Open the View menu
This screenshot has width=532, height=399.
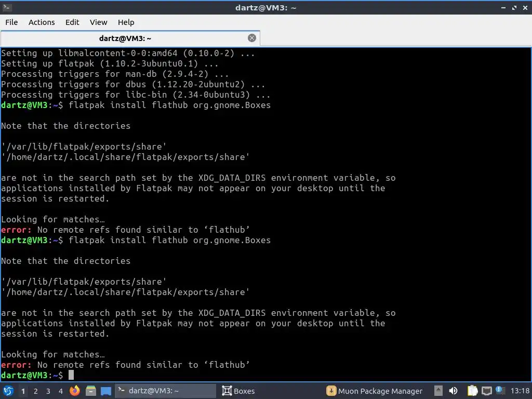(98, 22)
